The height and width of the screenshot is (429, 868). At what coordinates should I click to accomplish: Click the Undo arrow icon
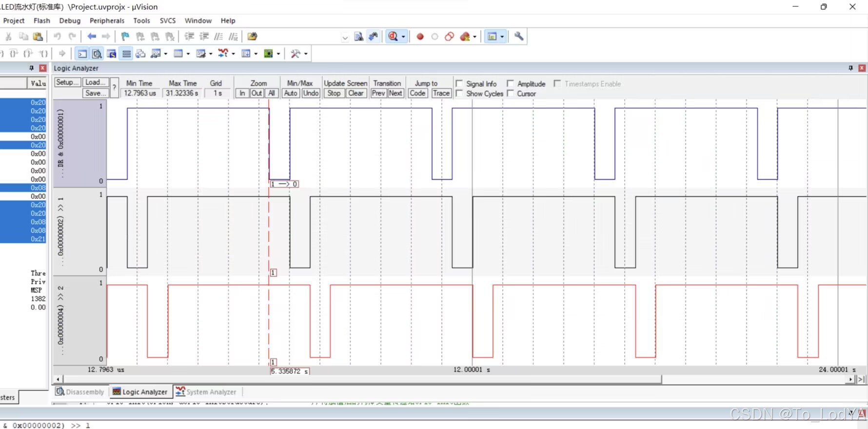coord(57,37)
